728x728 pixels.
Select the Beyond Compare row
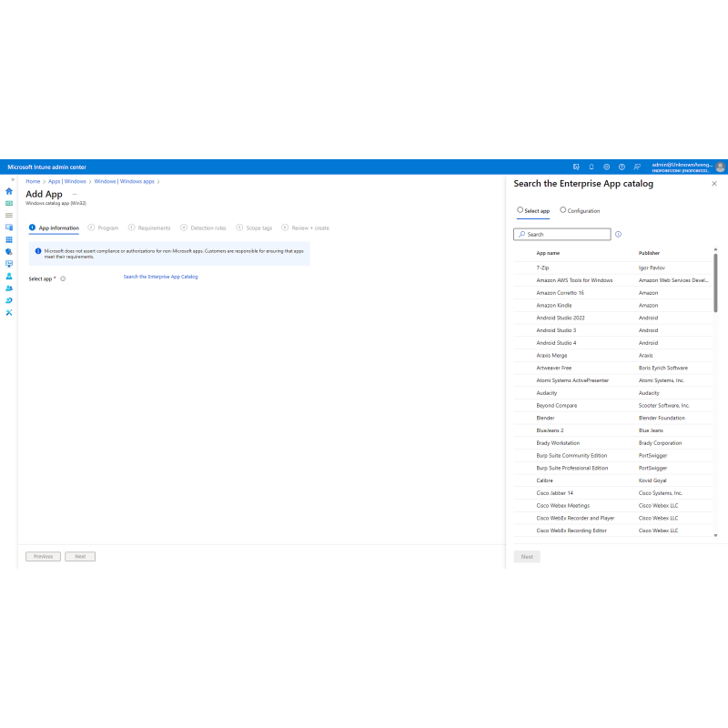(612, 406)
